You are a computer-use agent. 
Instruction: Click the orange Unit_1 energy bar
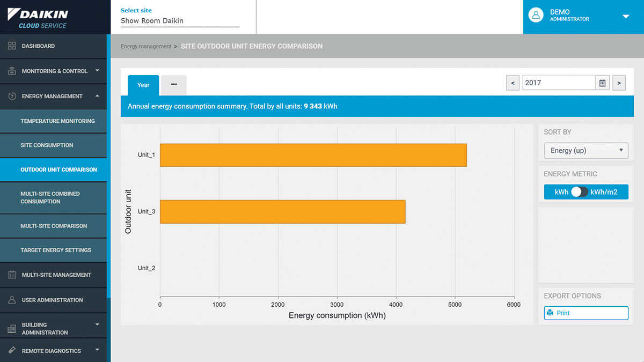pyautogui.click(x=313, y=155)
